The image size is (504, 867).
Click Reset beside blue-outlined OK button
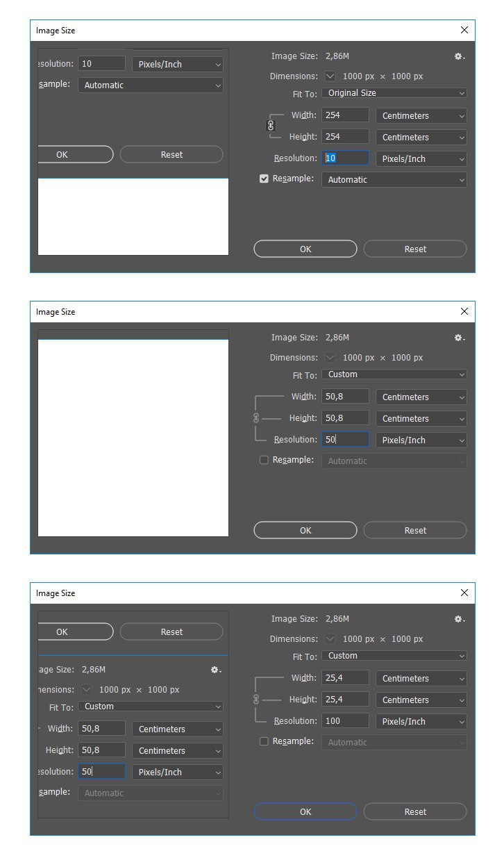pos(415,811)
